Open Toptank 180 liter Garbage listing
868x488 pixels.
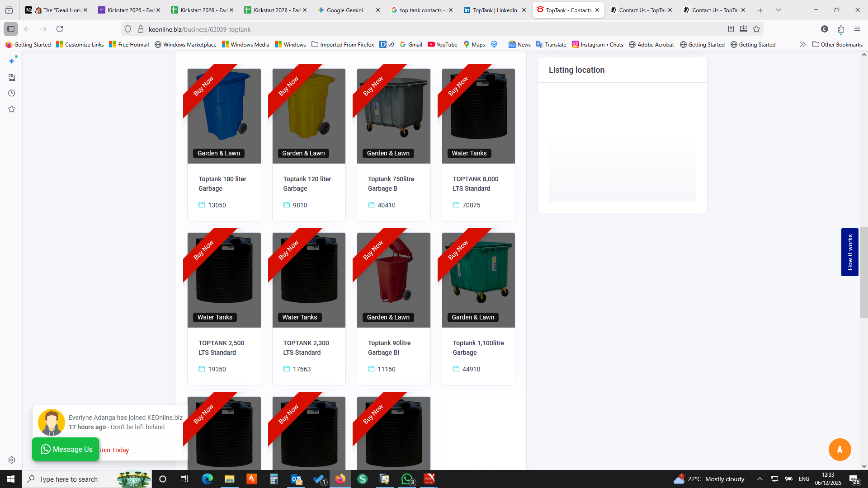[222, 183]
